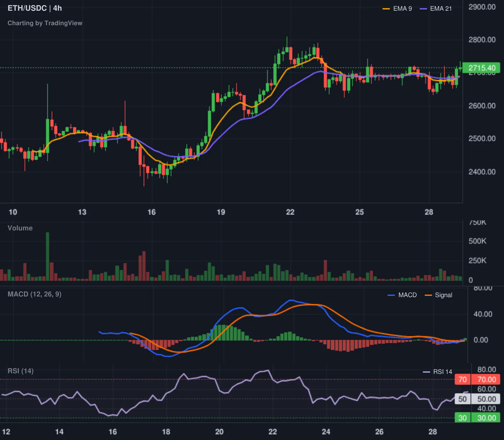Select the purple EMA 21 legend line swatch
Image resolution: width=504 pixels, height=440 pixels.
tap(423, 9)
